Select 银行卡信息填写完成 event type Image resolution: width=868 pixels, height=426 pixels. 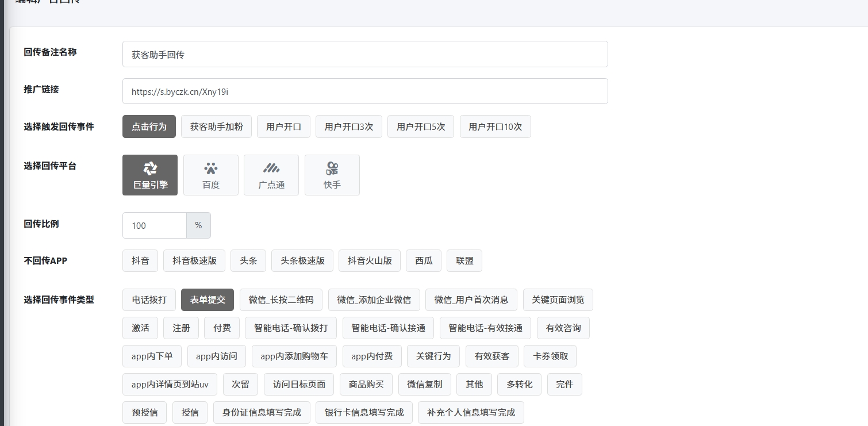point(364,412)
